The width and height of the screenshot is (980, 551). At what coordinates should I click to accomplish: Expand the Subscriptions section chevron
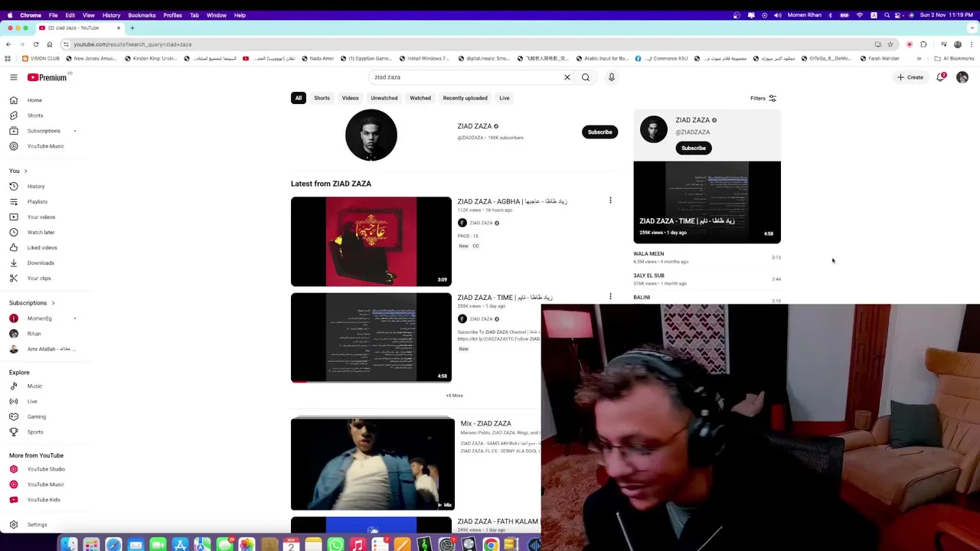(53, 303)
